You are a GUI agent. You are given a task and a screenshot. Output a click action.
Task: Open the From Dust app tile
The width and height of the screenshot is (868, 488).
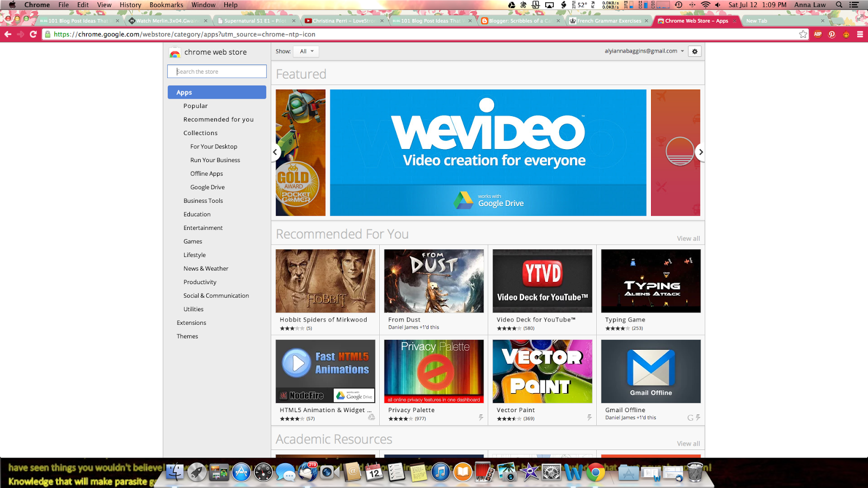click(434, 290)
